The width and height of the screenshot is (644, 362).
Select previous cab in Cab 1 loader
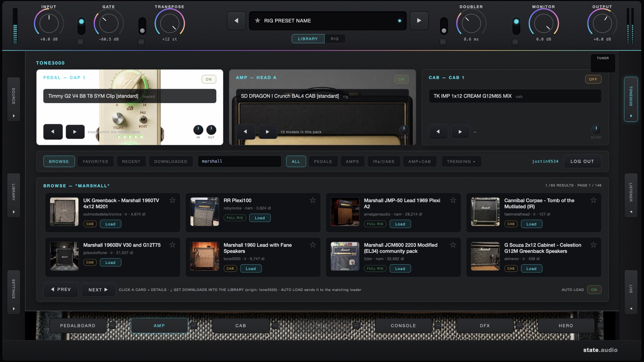(x=438, y=132)
